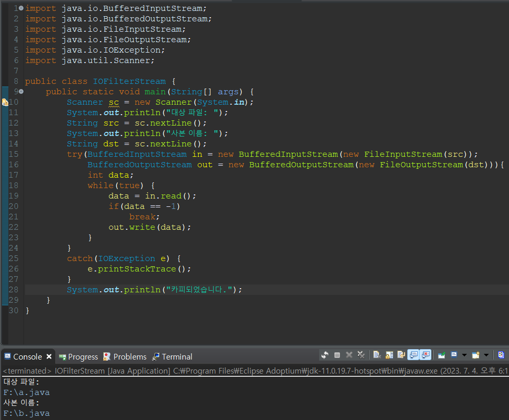Viewport: 509px width, 420px height.
Task: Click the Display Selected Console monitor icon
Action: (454, 355)
